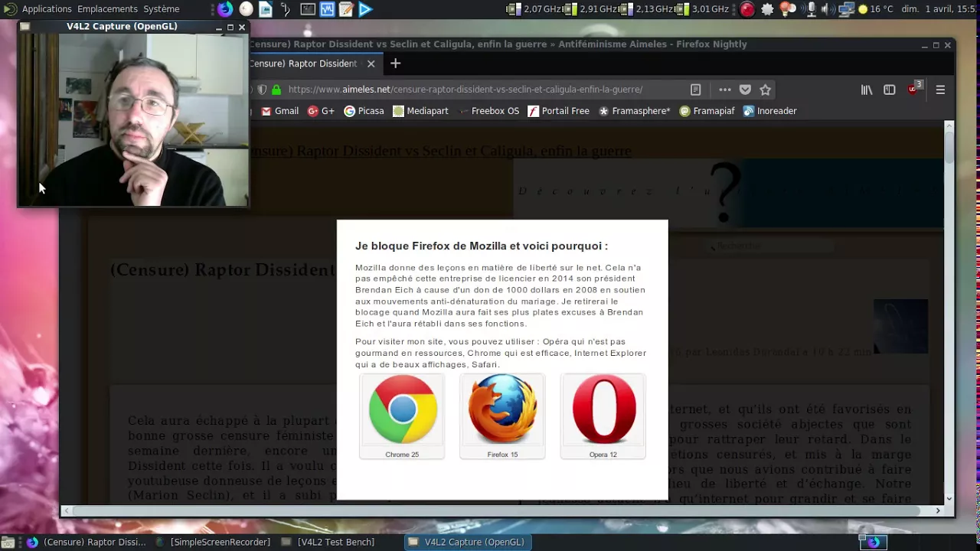The height and width of the screenshot is (551, 980).
Task: Open the Firefox hamburger menu
Action: pos(940,90)
